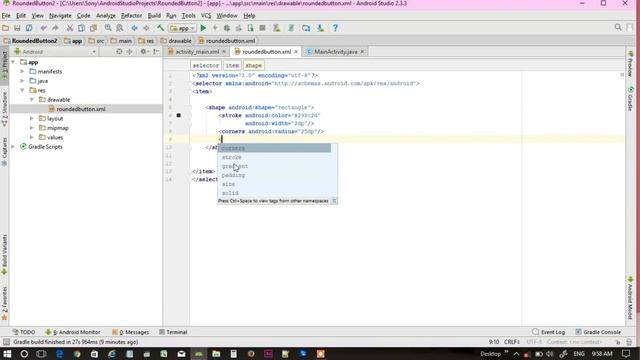Click the Debug app bug icon
The width and height of the screenshot is (640, 360).
coord(227,28)
